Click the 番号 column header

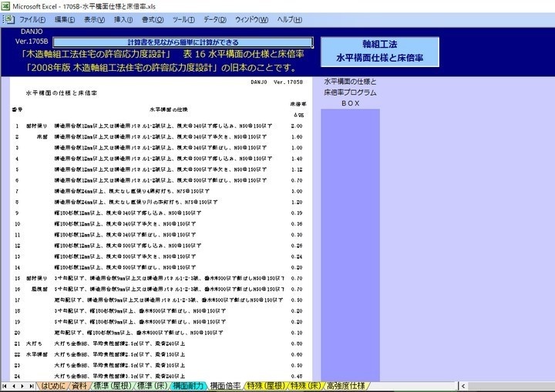17,109
